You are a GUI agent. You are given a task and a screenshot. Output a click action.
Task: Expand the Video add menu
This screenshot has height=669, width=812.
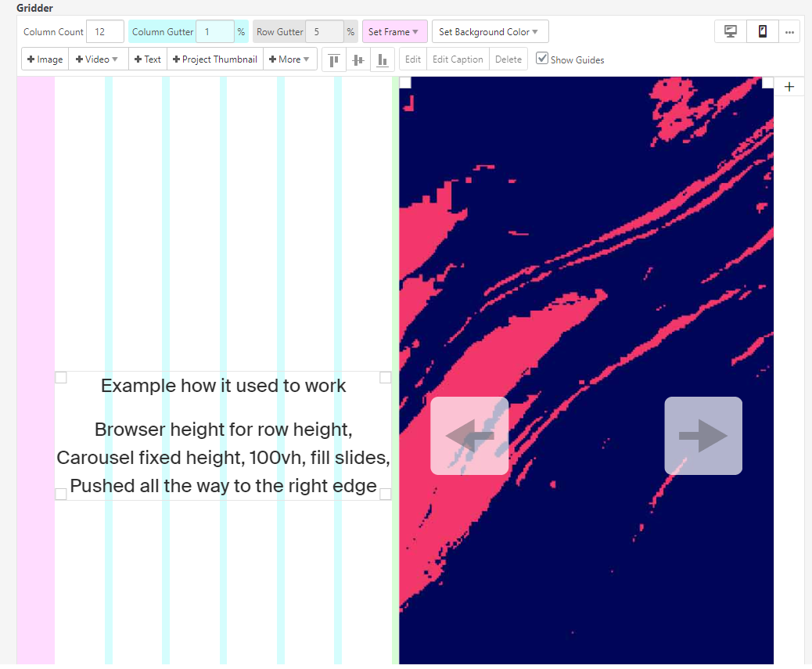pyautogui.click(x=98, y=59)
